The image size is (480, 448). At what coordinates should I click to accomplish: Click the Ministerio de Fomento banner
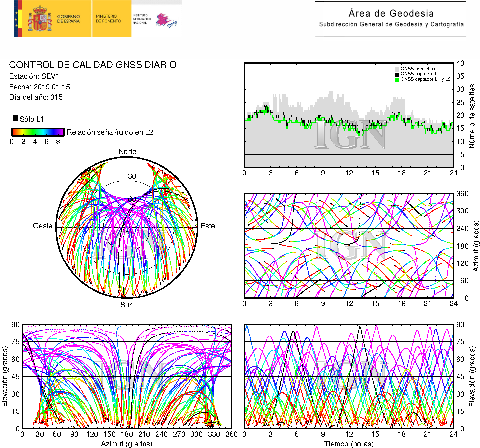coord(109,19)
